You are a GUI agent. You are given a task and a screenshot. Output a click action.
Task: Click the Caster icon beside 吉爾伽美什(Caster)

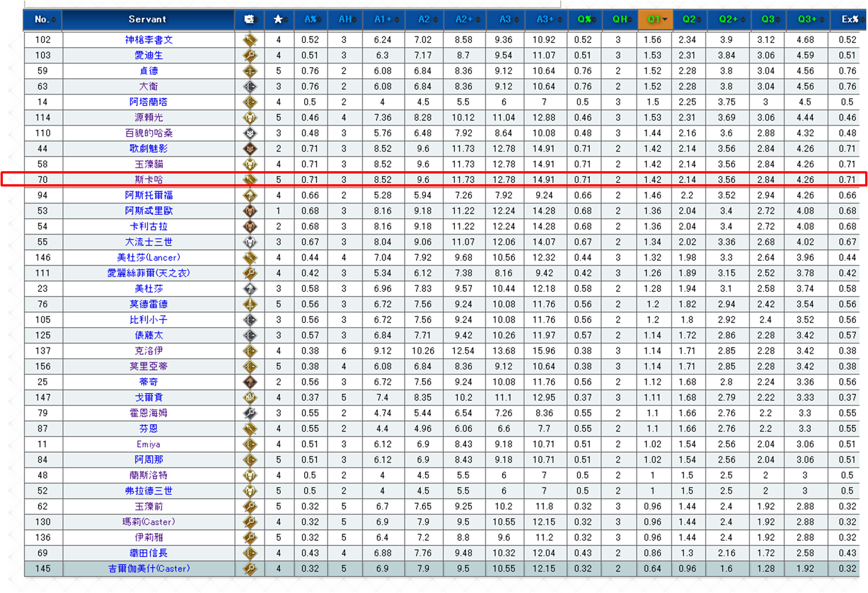tap(250, 569)
